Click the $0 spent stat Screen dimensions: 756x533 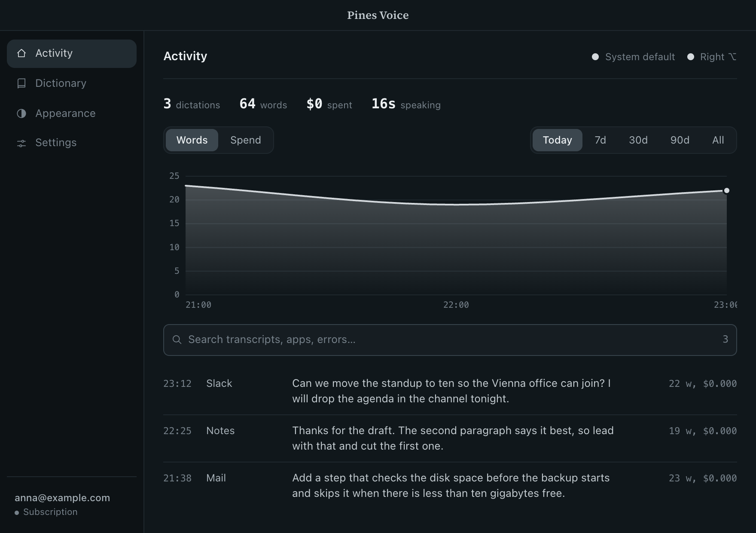point(329,104)
